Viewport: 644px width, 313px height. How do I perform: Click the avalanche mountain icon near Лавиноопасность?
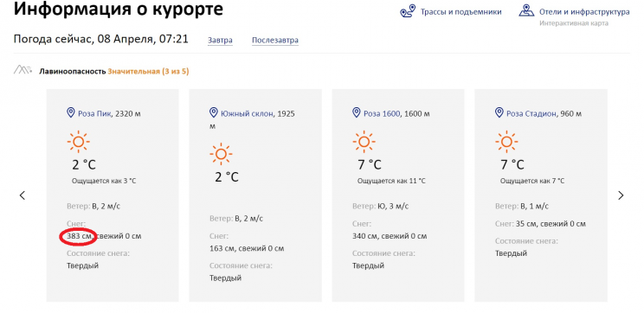pyautogui.click(x=23, y=71)
